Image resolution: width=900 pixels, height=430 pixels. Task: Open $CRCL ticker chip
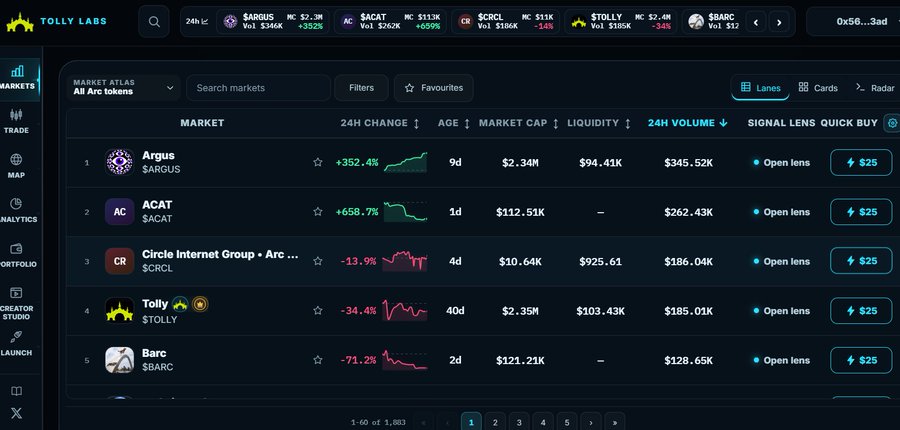(x=506, y=22)
